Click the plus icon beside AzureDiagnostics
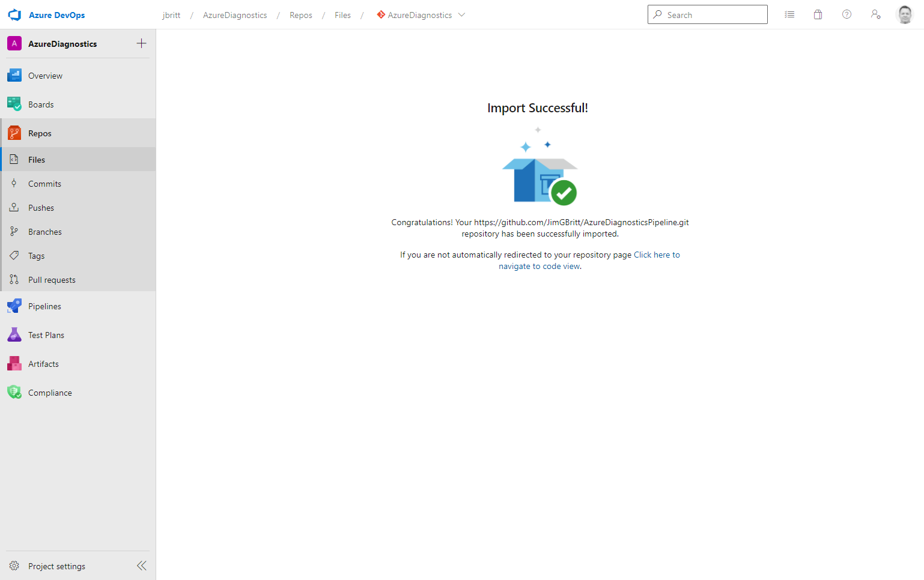Viewport: 924px width, 580px height. click(141, 43)
